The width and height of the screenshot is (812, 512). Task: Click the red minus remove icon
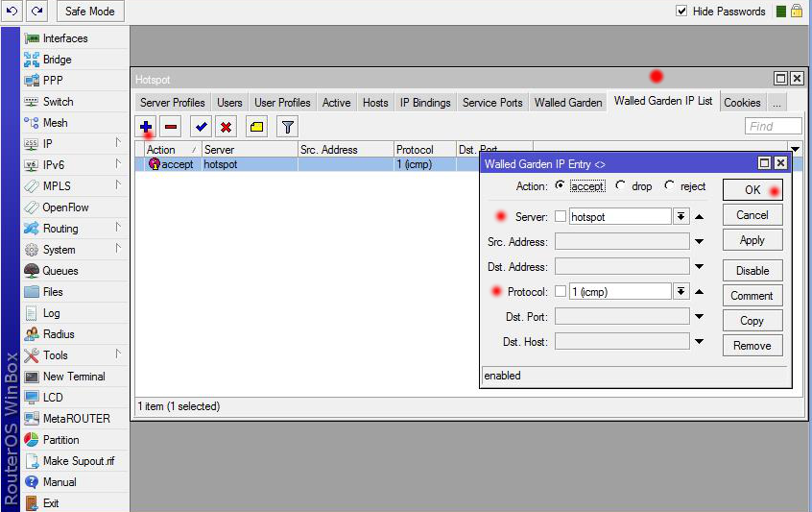[x=171, y=126]
